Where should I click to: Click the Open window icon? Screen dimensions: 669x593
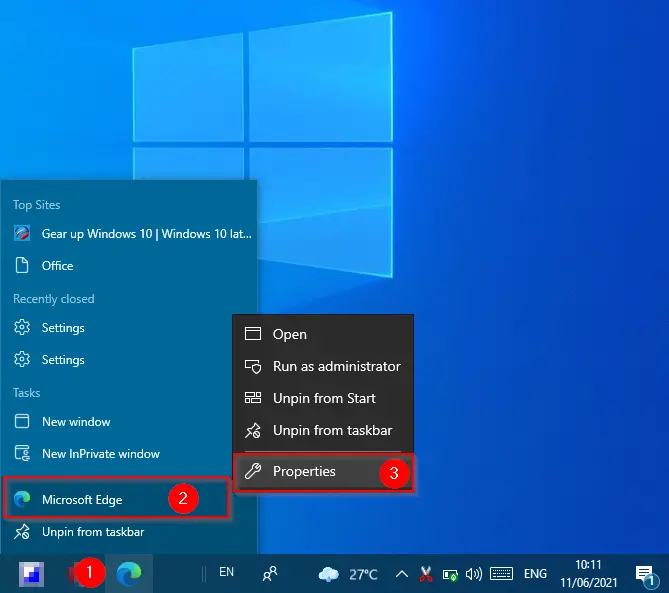point(253,334)
